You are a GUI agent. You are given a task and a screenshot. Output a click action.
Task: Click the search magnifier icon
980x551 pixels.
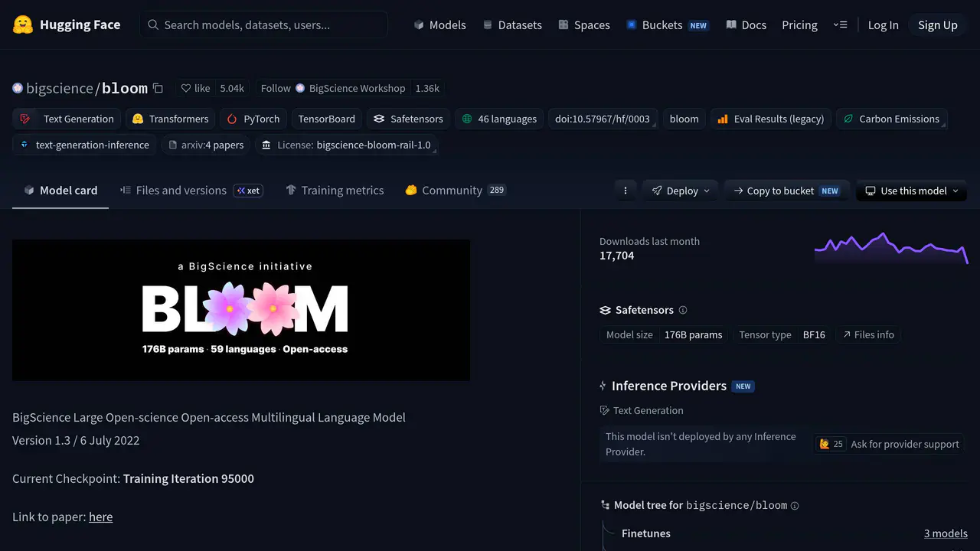[x=153, y=24]
